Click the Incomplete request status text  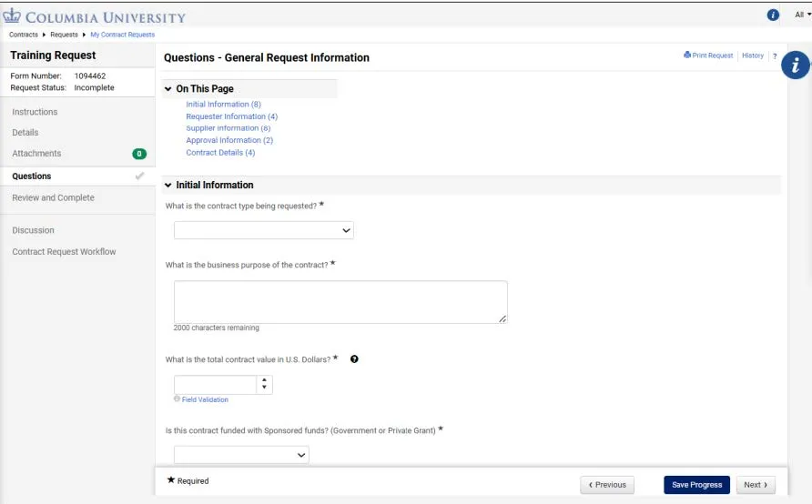[94, 87]
